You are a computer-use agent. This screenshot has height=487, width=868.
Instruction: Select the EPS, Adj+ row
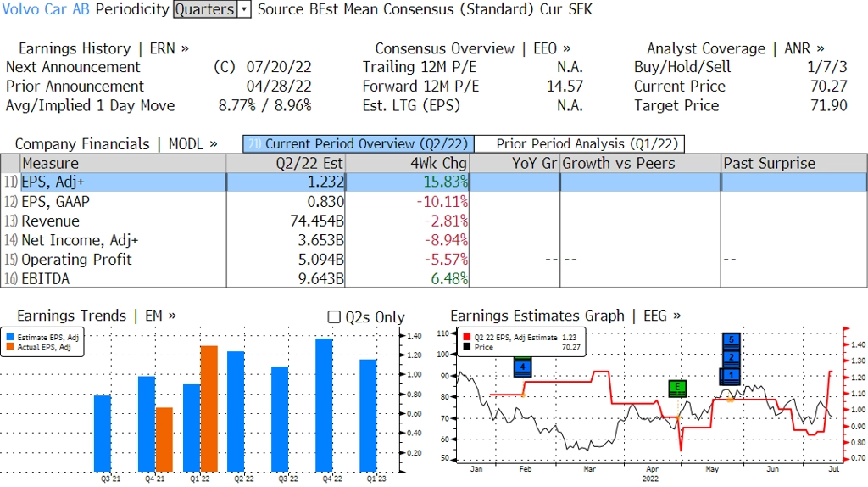(x=434, y=182)
